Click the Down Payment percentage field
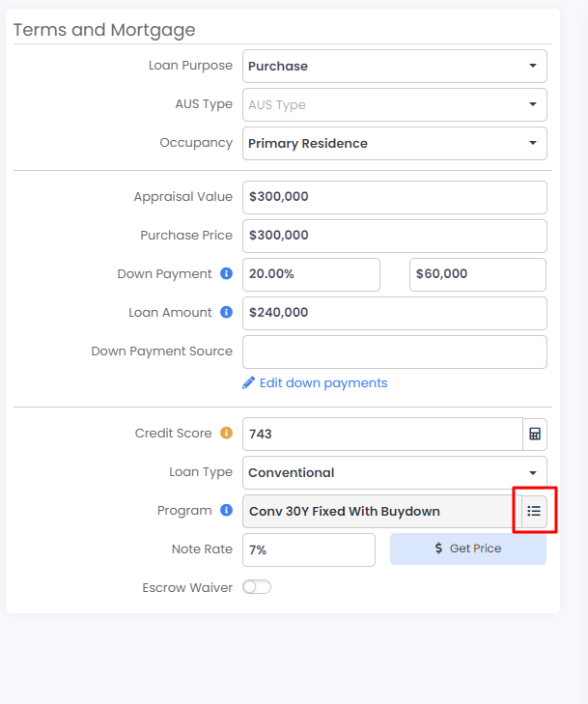 coord(311,274)
